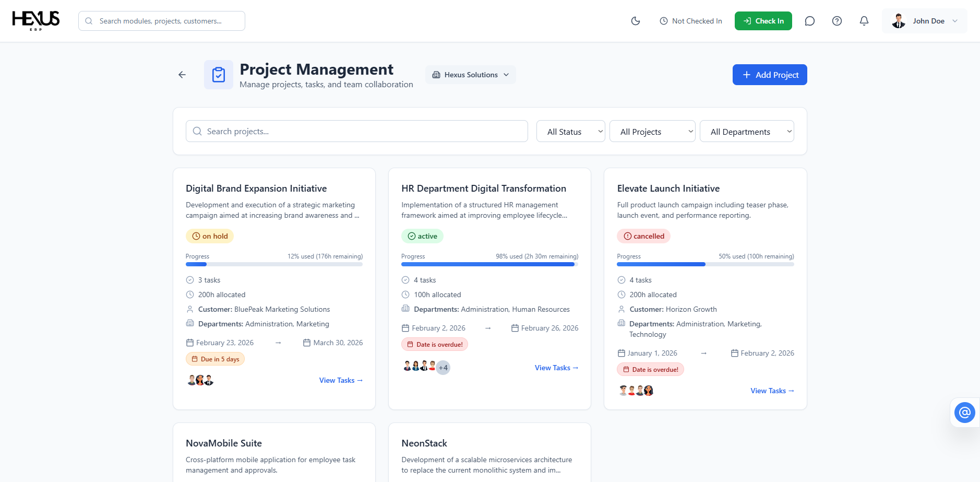Expand the John Doe user menu chevron
Viewport: 980px width, 482px height.
tap(955, 21)
